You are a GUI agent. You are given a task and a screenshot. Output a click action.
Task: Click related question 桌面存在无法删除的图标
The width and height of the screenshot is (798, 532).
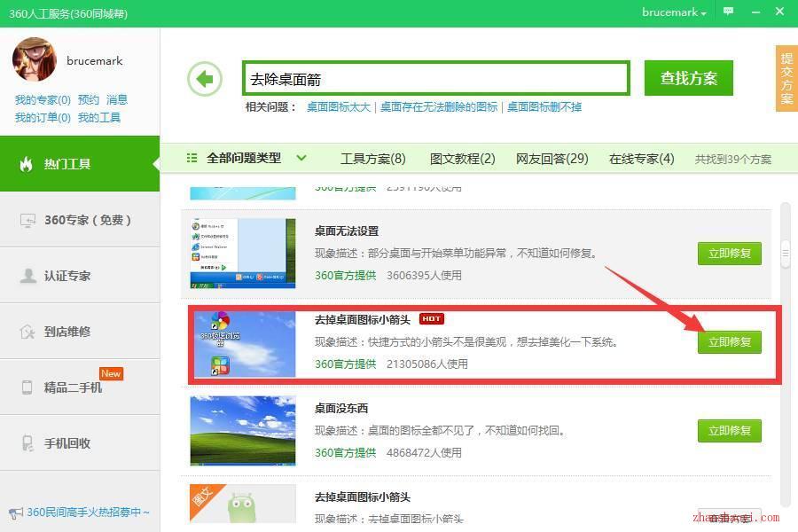439,107
